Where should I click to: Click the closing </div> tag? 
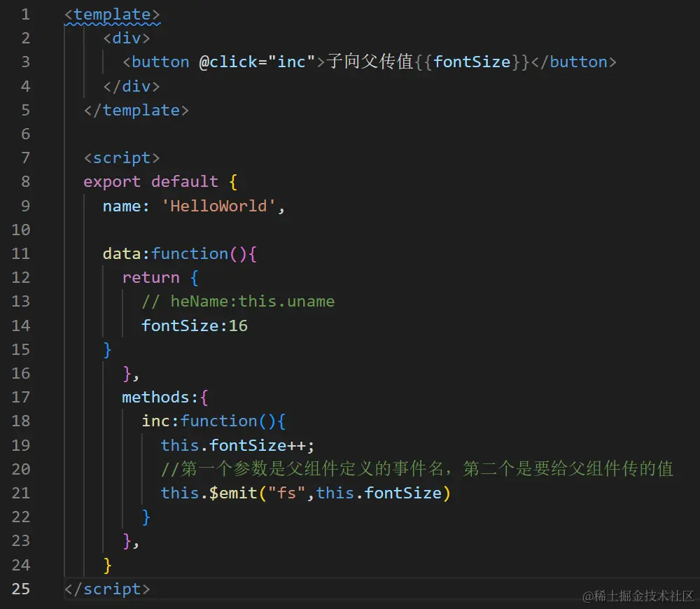coord(132,86)
